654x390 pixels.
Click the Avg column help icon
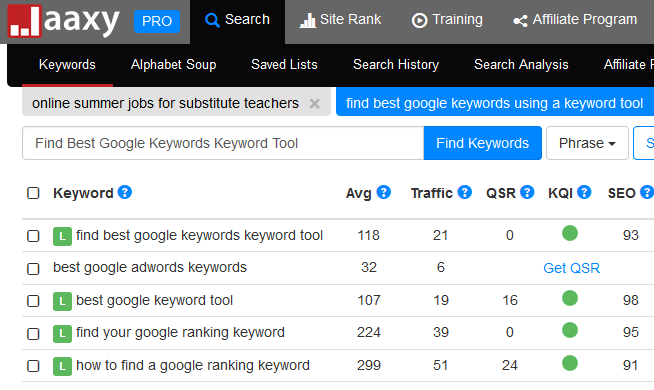tap(384, 192)
